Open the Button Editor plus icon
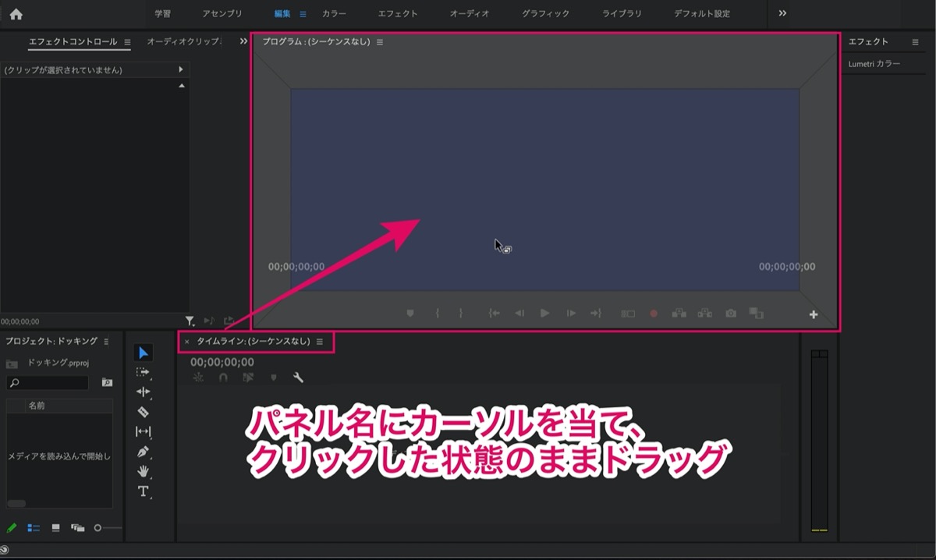 814,314
